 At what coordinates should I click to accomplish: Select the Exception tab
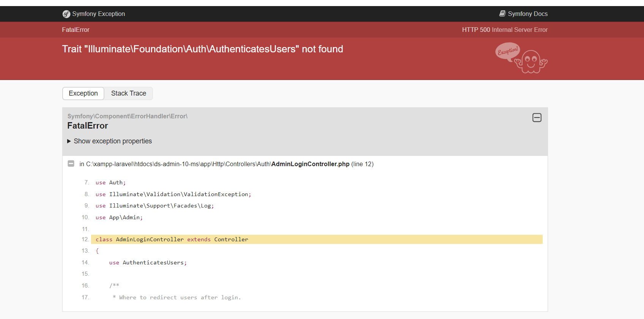pyautogui.click(x=83, y=93)
